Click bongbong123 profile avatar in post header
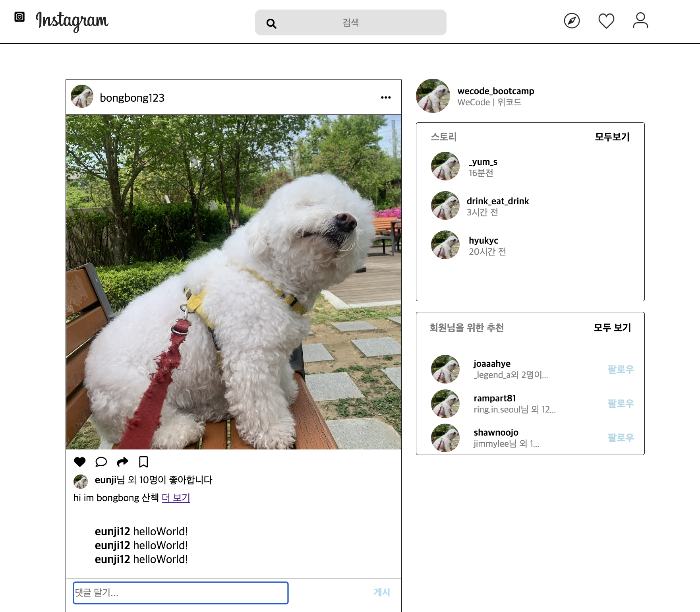The image size is (700, 612). pyautogui.click(x=82, y=96)
